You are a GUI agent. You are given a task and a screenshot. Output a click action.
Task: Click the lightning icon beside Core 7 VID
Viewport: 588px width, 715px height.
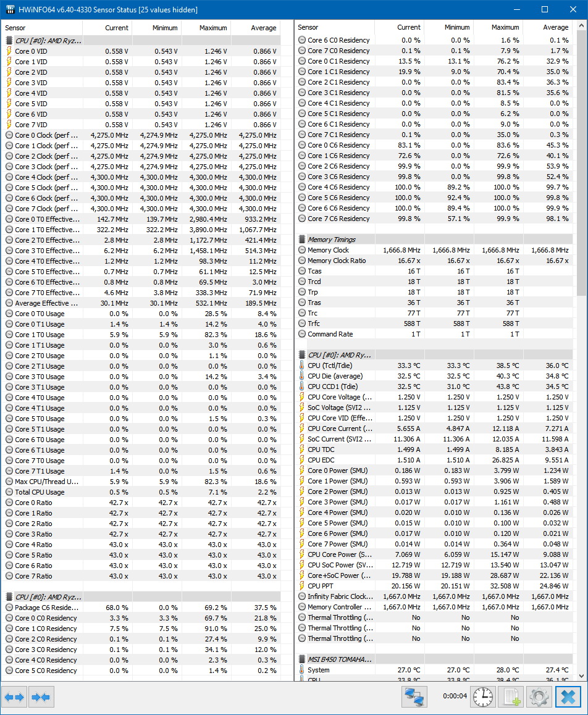(x=9, y=125)
